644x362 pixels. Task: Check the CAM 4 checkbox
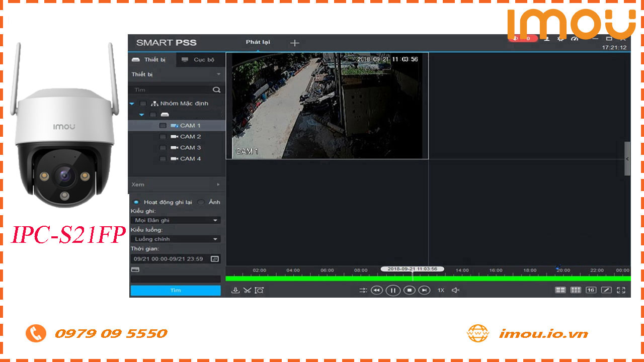(163, 159)
